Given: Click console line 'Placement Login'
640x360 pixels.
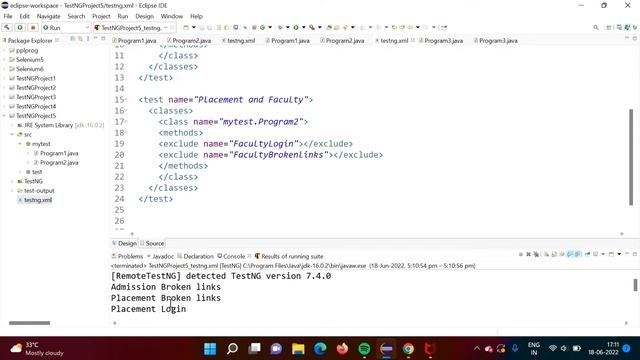Looking at the screenshot, I should point(148,309).
